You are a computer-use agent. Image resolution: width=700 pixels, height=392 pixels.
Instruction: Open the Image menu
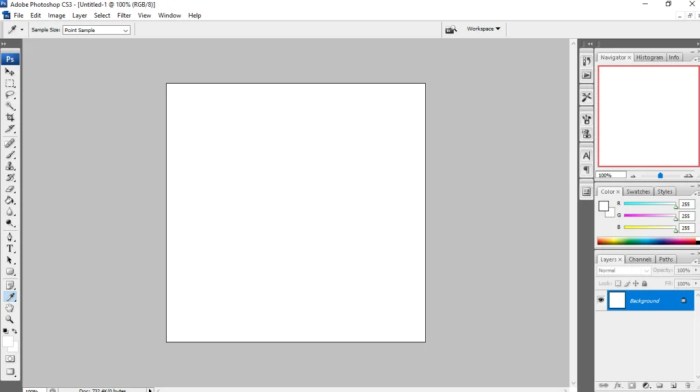click(x=56, y=15)
